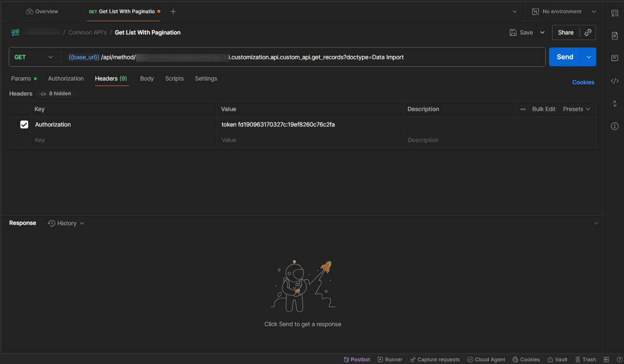Show the 8 hidden headers
Image resolution: width=624 pixels, height=364 pixels.
coord(56,94)
